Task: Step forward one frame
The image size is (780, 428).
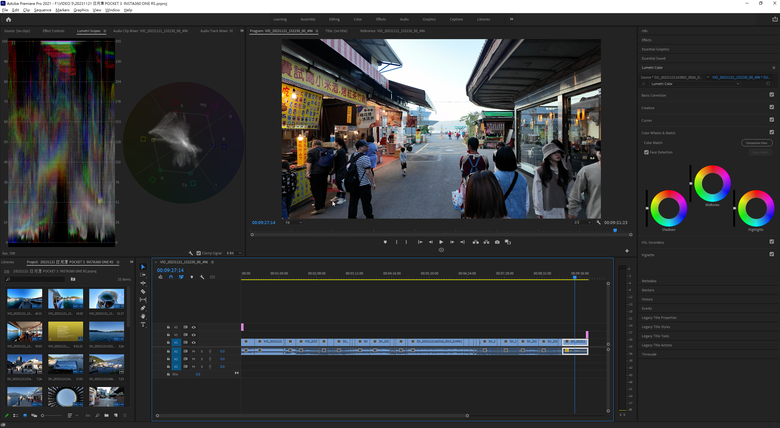Action: (452, 242)
